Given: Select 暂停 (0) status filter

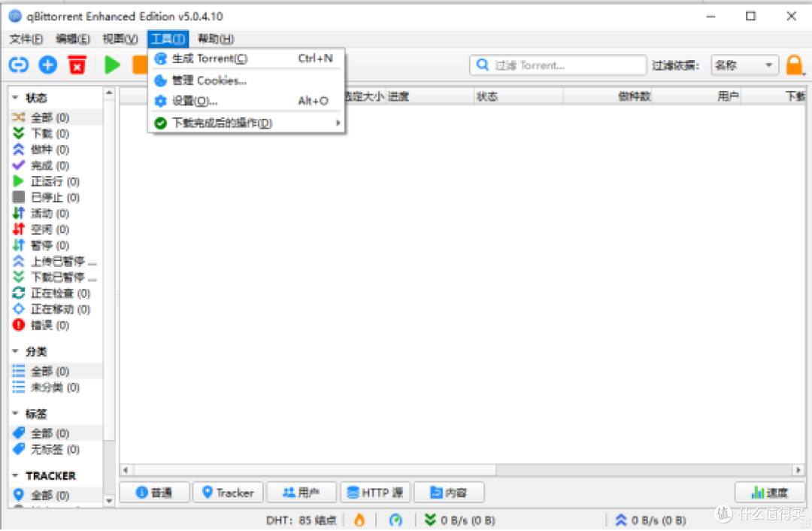Looking at the screenshot, I should (56, 245).
